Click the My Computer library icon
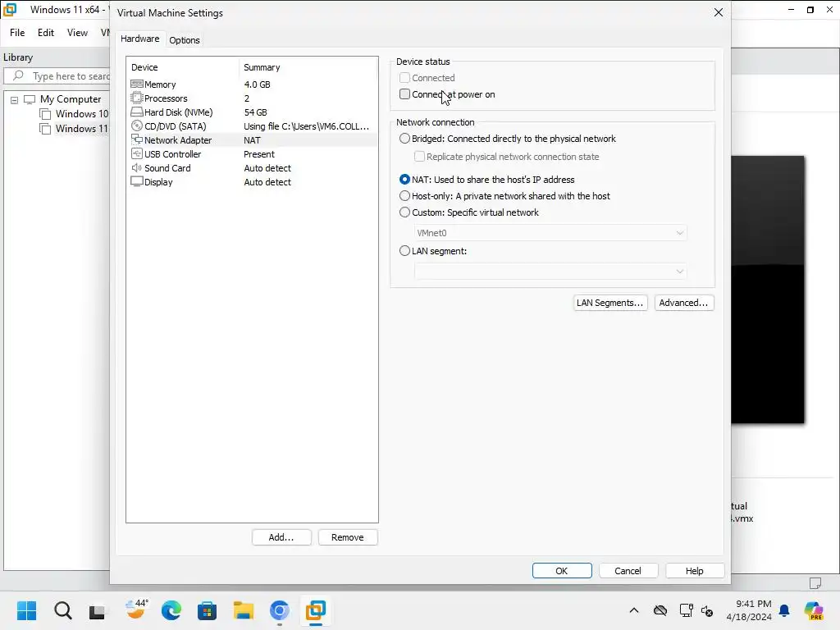 (x=30, y=99)
